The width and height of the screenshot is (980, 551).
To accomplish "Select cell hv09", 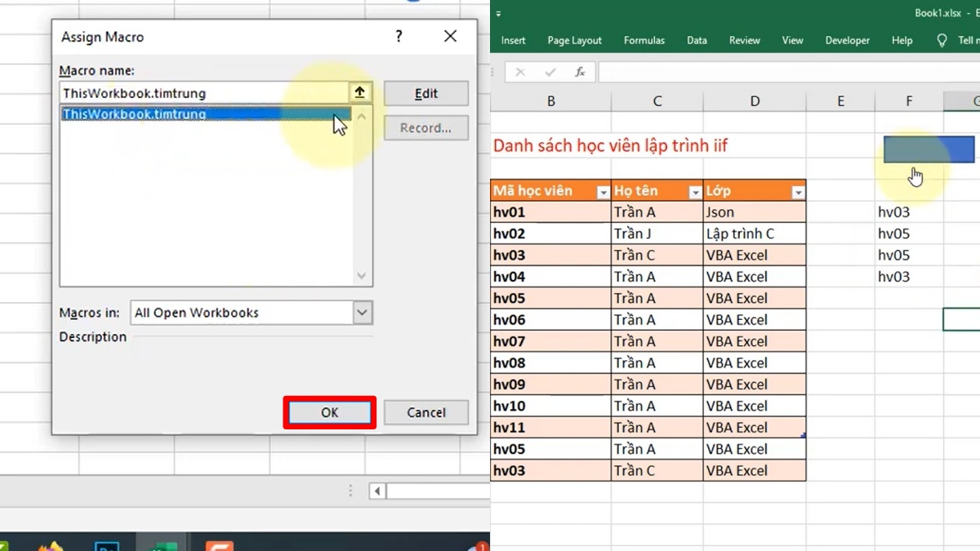I will 551,384.
